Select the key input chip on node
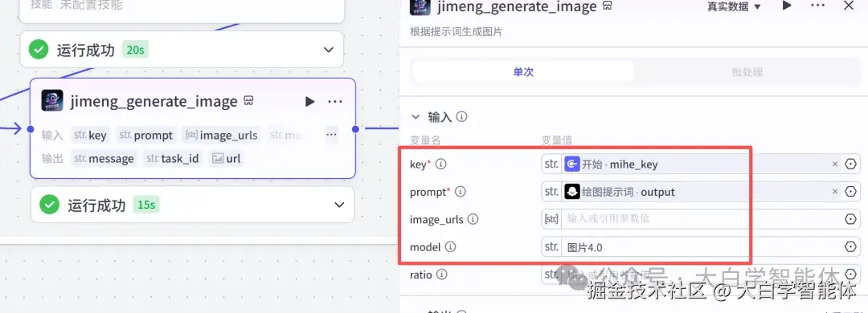 click(90, 135)
